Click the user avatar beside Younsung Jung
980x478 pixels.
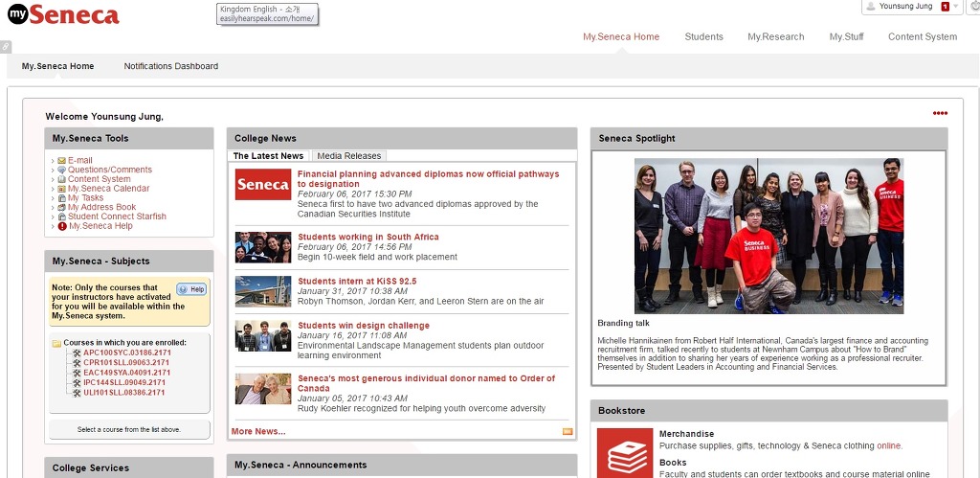click(871, 7)
